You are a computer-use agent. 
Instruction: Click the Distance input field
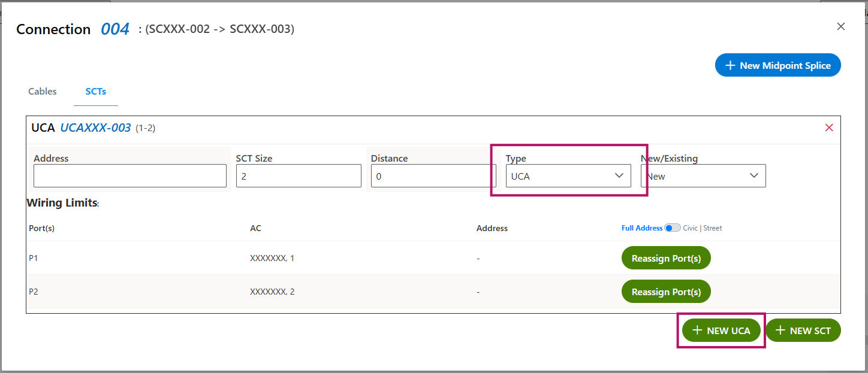click(x=433, y=176)
